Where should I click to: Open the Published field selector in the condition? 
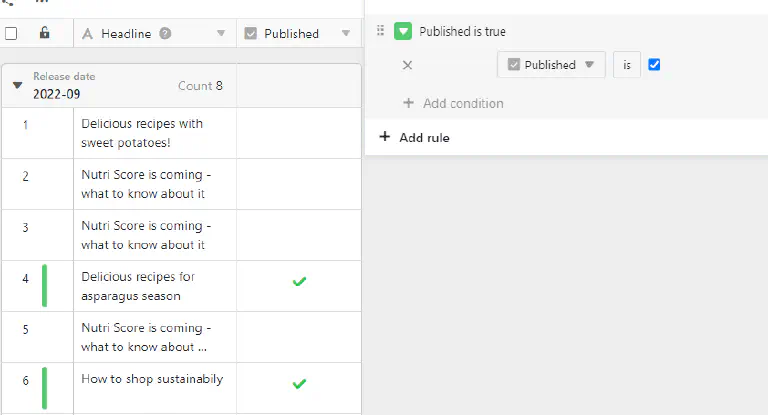coord(551,65)
